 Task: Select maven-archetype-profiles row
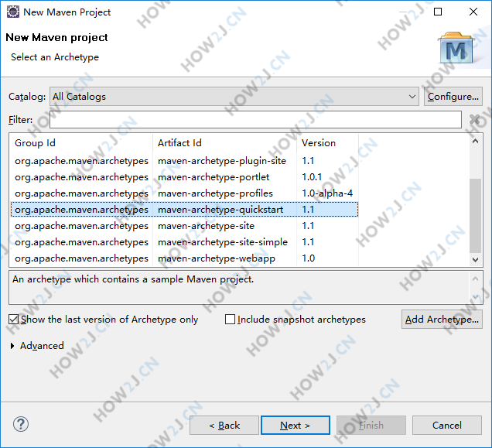[184, 193]
